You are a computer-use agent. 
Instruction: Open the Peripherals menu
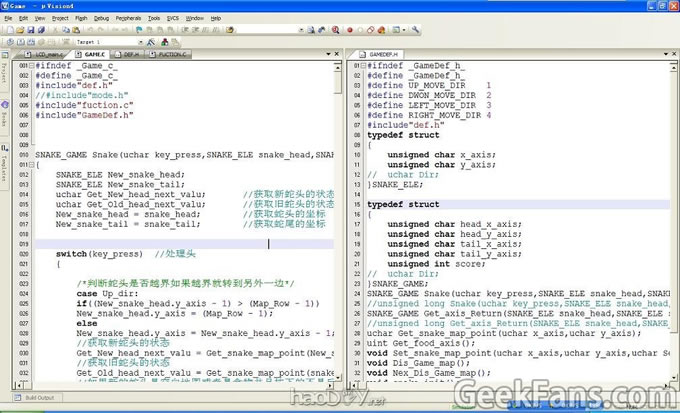(x=130, y=18)
